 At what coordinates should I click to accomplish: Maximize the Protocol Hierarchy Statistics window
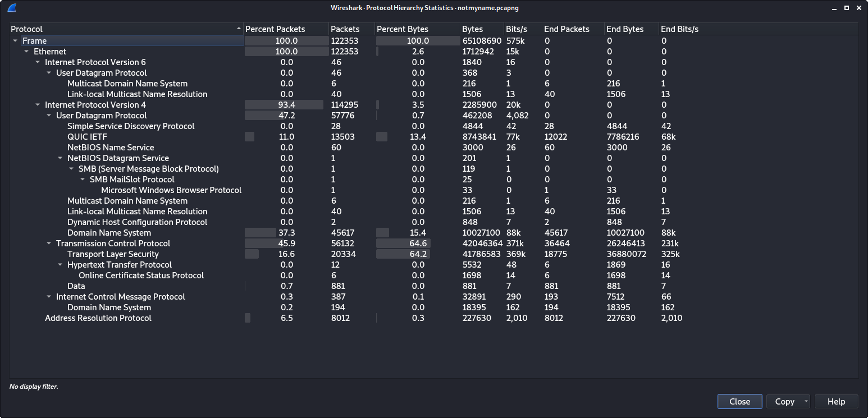(847, 8)
